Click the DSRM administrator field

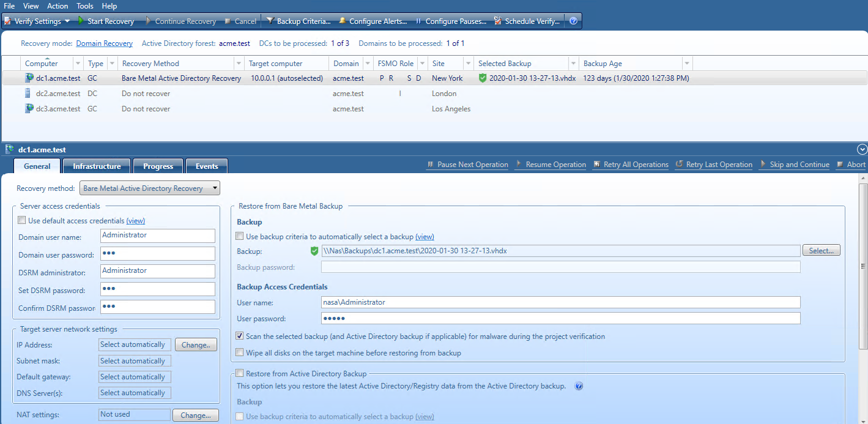(x=158, y=271)
